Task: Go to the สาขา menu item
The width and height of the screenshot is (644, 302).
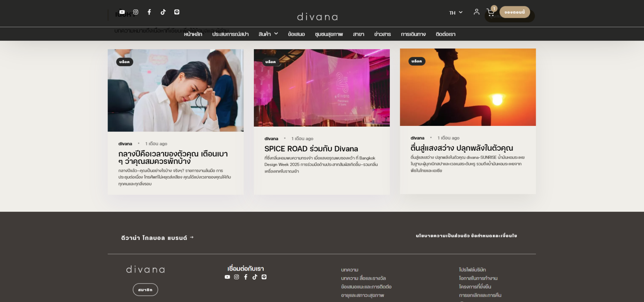Action: point(358,34)
